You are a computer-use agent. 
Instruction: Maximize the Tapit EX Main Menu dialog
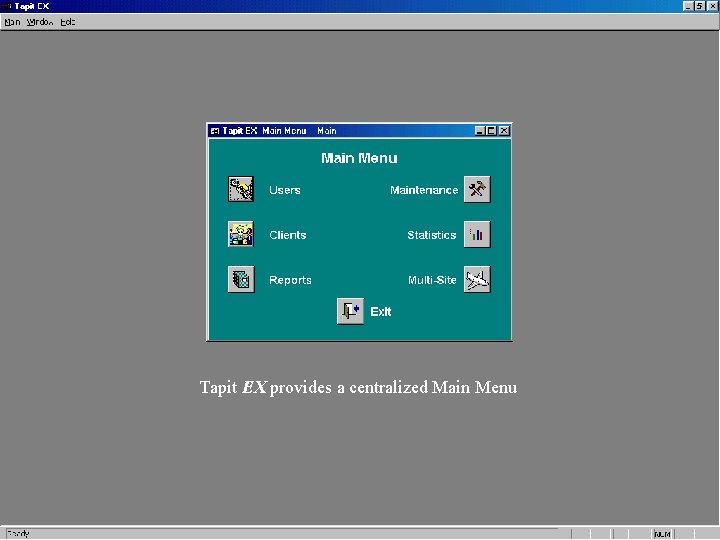click(x=491, y=131)
